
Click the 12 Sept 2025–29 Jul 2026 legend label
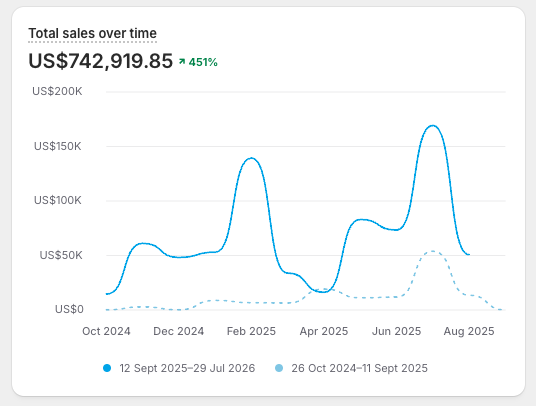click(x=187, y=368)
